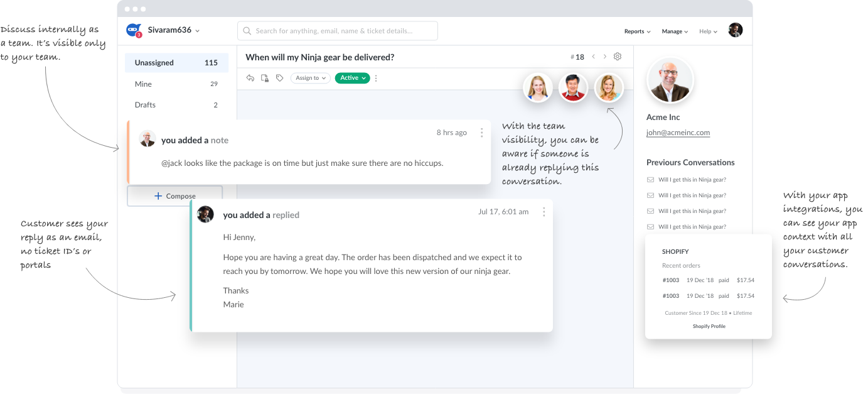
Task: Select the Unassigned folder
Action: pos(176,63)
